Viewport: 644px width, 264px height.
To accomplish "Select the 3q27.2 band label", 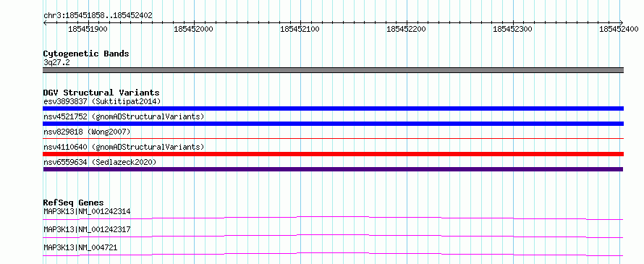I will point(56,62).
